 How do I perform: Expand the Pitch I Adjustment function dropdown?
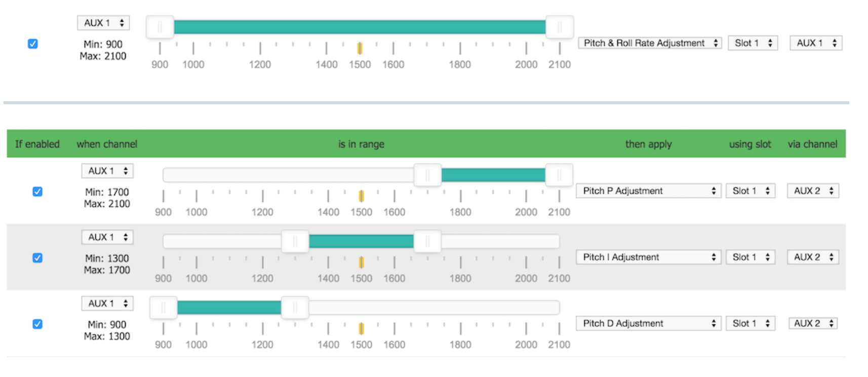tap(648, 257)
